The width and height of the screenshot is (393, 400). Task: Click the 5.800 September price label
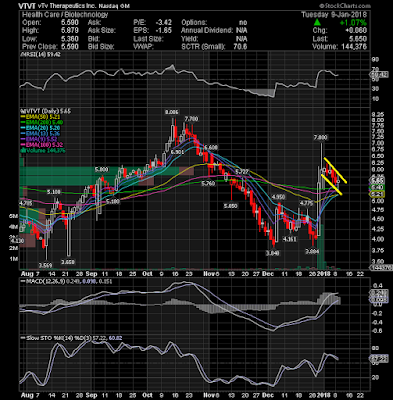coord(102,170)
